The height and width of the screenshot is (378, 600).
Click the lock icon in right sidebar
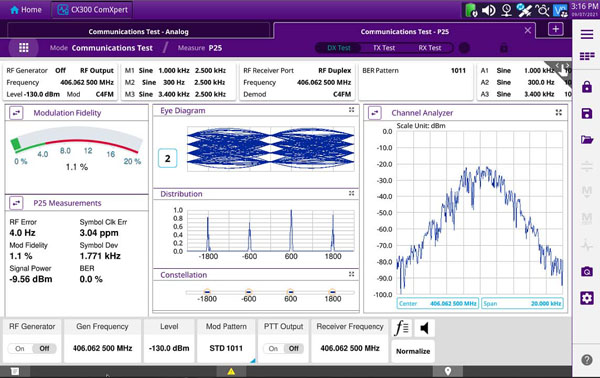(x=587, y=87)
